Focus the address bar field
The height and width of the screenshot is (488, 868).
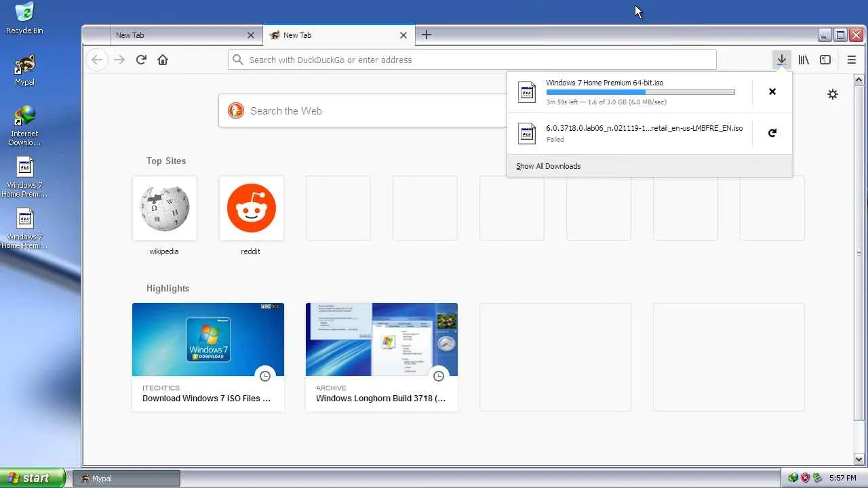coord(472,60)
